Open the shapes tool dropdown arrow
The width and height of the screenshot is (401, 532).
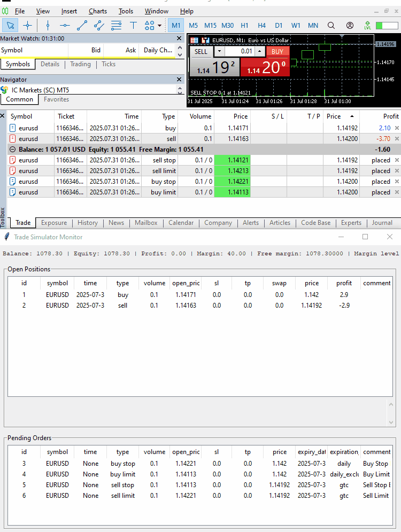pos(159,26)
